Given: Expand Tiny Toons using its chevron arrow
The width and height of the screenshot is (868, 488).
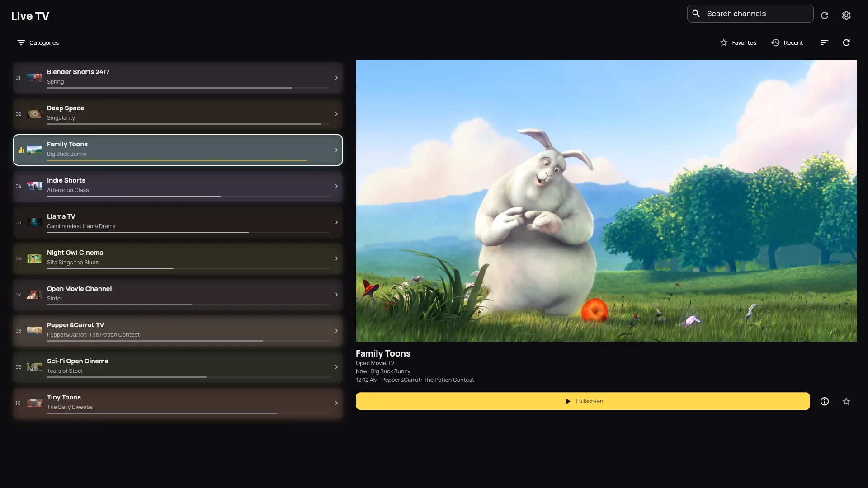Looking at the screenshot, I should pyautogui.click(x=336, y=403).
